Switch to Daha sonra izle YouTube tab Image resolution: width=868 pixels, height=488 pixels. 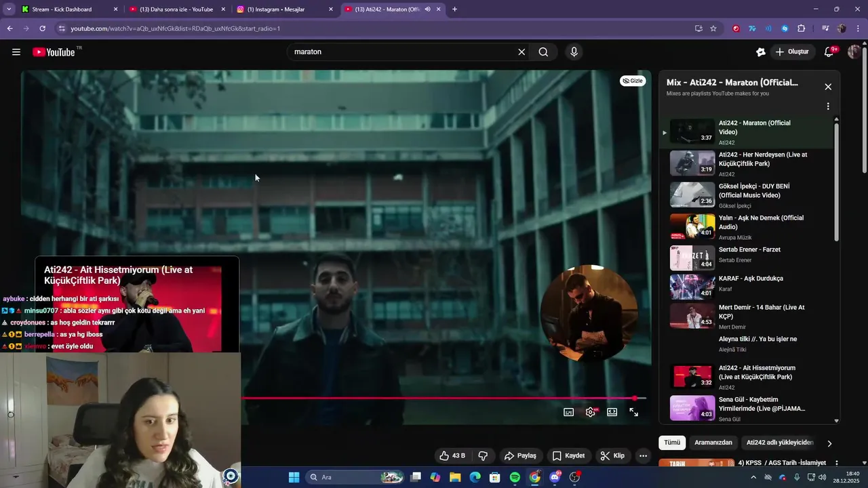pyautogui.click(x=178, y=9)
